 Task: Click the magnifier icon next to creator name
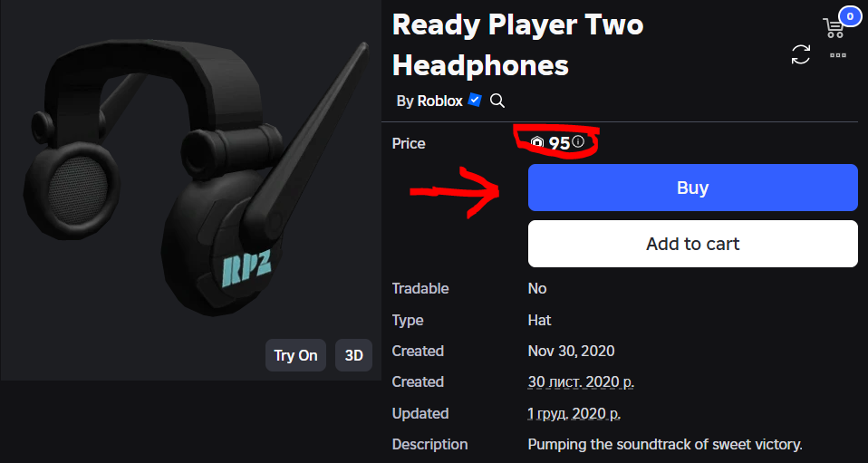[497, 101]
